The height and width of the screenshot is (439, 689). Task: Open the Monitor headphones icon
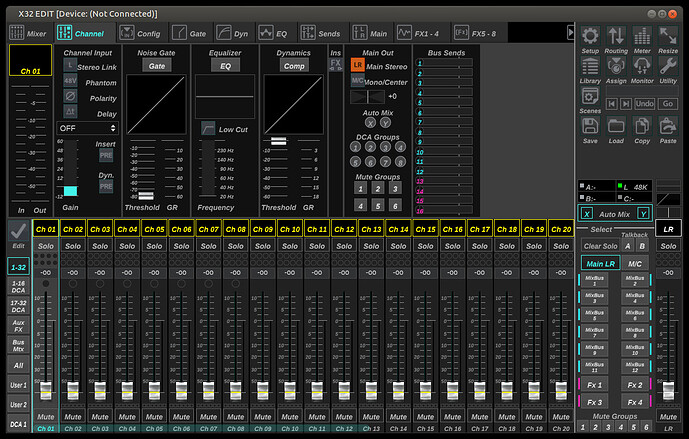pyautogui.click(x=642, y=67)
